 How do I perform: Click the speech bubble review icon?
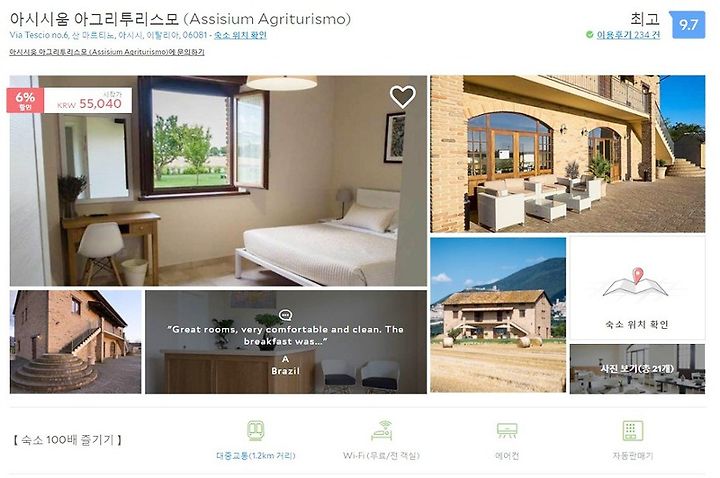click(x=286, y=315)
